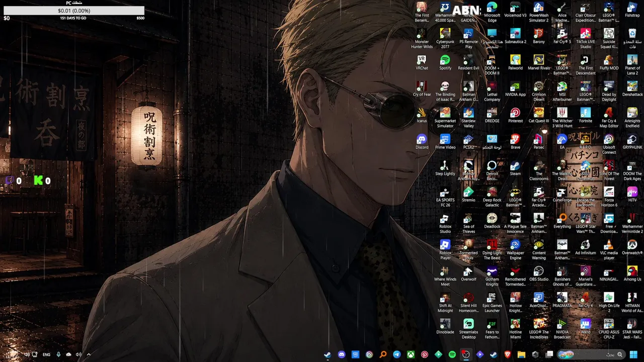Launch the VRChat desktop shortcut
The height and width of the screenshot is (362, 644).
[422, 63]
